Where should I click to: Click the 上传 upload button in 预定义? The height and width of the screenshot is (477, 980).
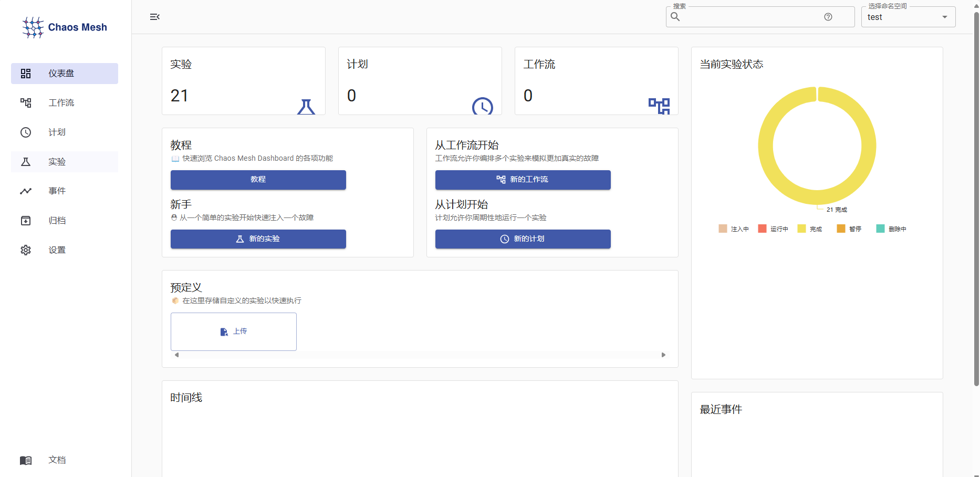point(234,331)
